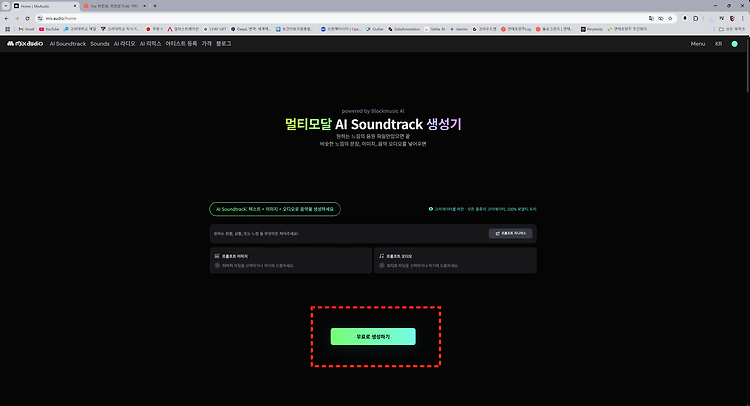Image resolution: width=750 pixels, height=406 pixels.
Task: Close the second browser tab
Action: pos(144,6)
